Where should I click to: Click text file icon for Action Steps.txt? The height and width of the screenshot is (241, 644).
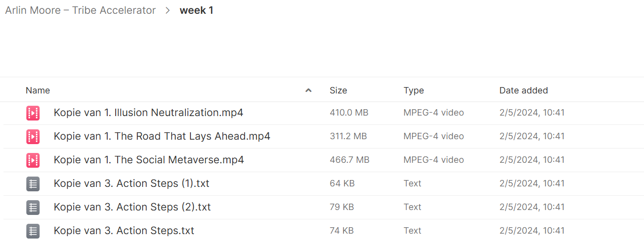pyautogui.click(x=33, y=231)
